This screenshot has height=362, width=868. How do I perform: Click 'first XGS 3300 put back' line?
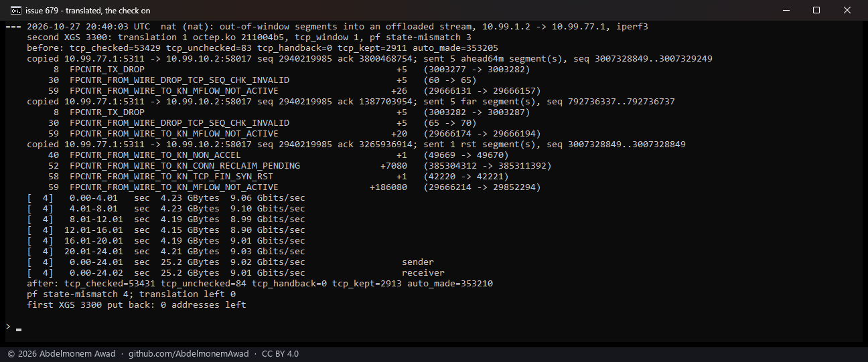(x=137, y=305)
